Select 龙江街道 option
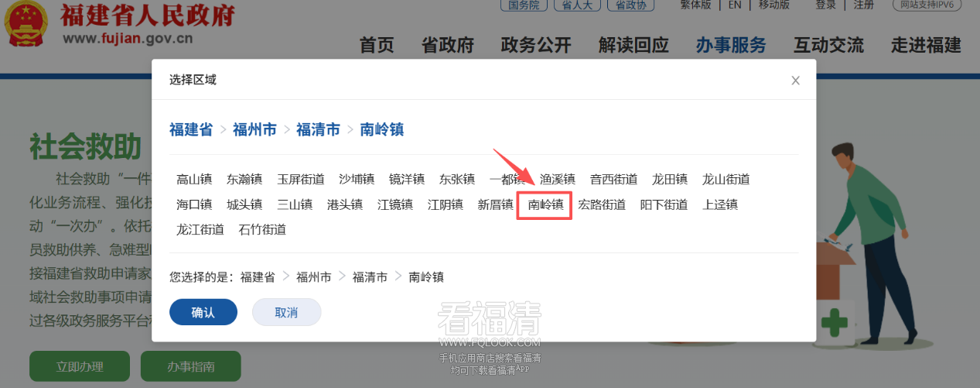This screenshot has height=388, width=980. click(x=200, y=230)
